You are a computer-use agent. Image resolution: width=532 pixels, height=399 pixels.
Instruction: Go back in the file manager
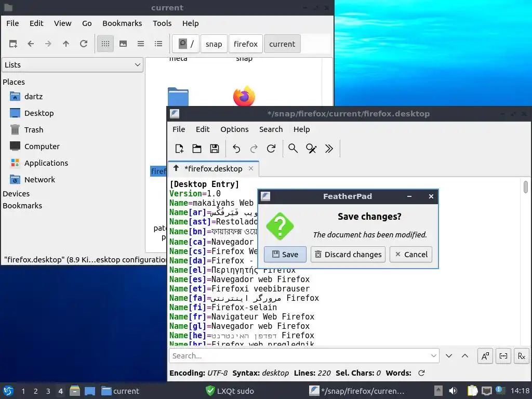coord(31,44)
